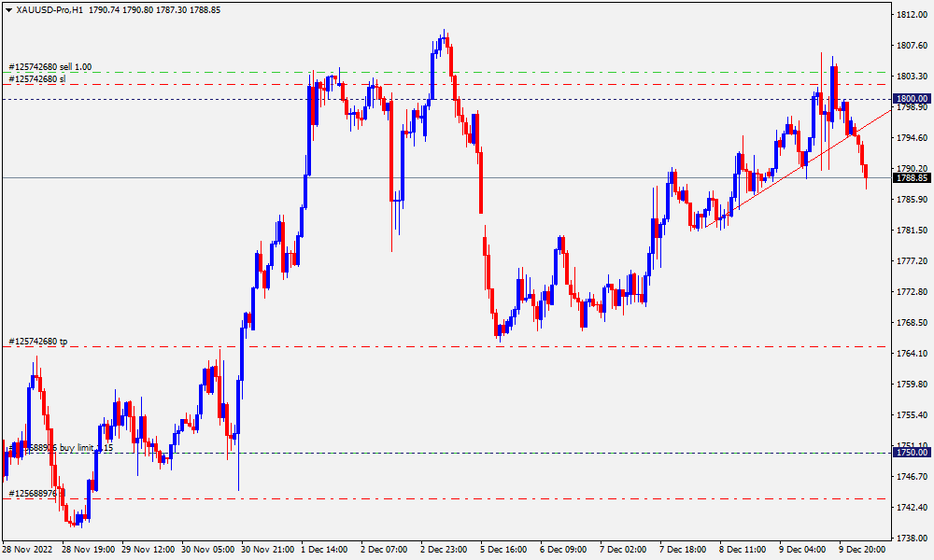Click the 1764.10 price scale label
Viewport: 934px width, 560px height.
912,354
